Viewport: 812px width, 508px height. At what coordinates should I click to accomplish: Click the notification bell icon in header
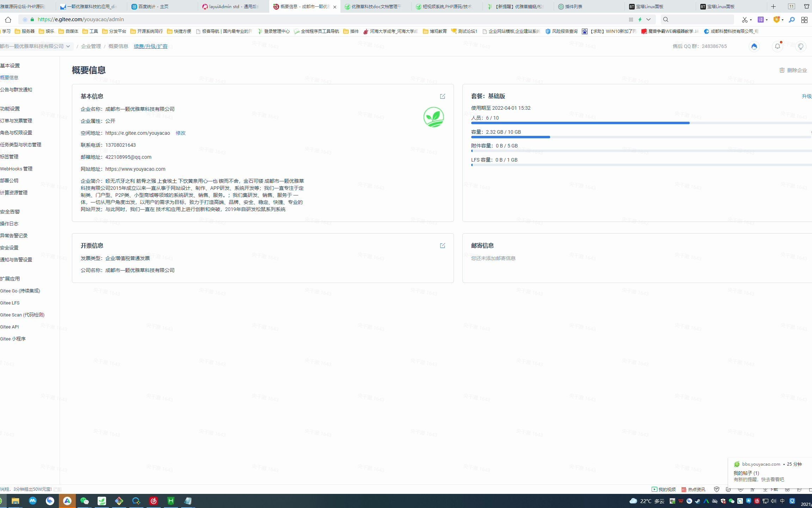[778, 46]
